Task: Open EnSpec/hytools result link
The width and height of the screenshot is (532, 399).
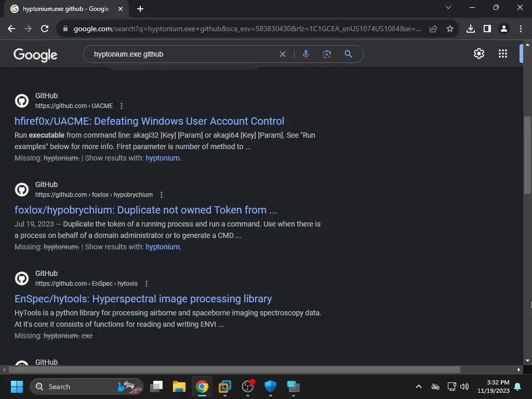Action: pyautogui.click(x=143, y=299)
